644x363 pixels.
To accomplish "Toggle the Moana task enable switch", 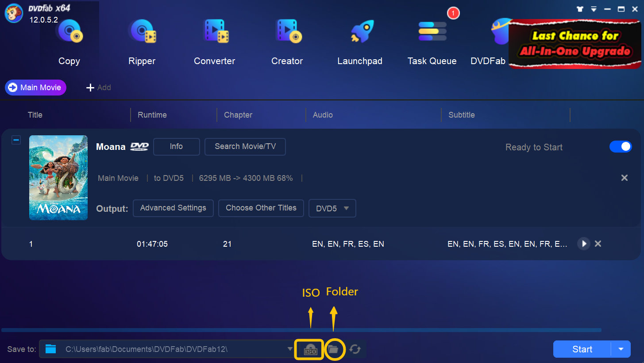I will click(621, 147).
